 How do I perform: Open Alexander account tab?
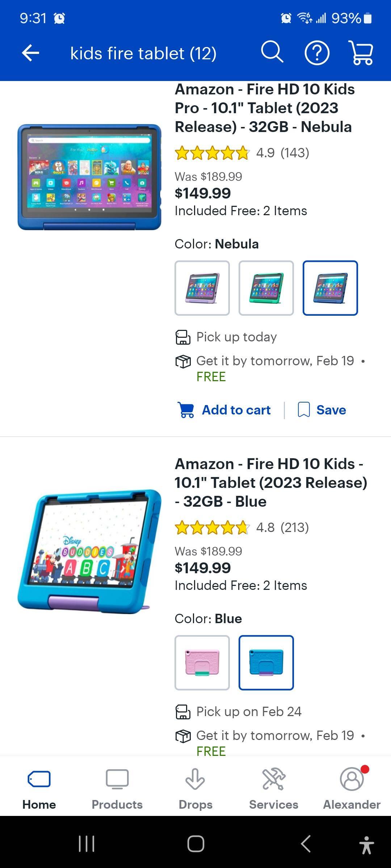tap(352, 788)
